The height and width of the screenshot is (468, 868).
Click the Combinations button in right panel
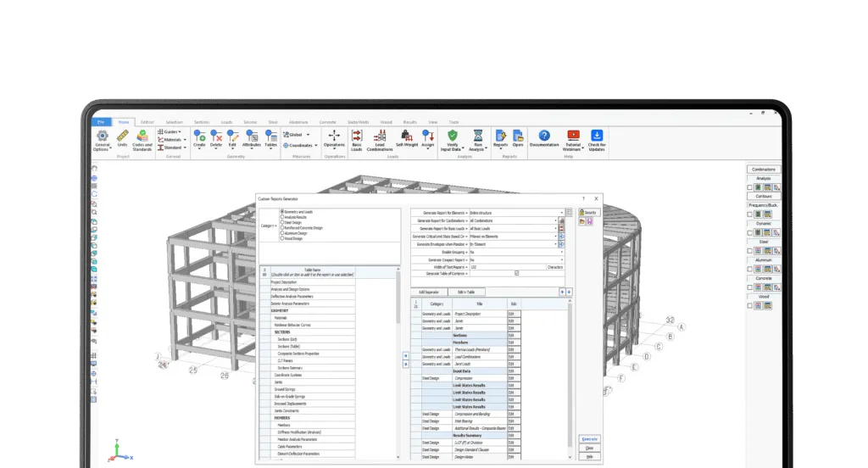[764, 170]
